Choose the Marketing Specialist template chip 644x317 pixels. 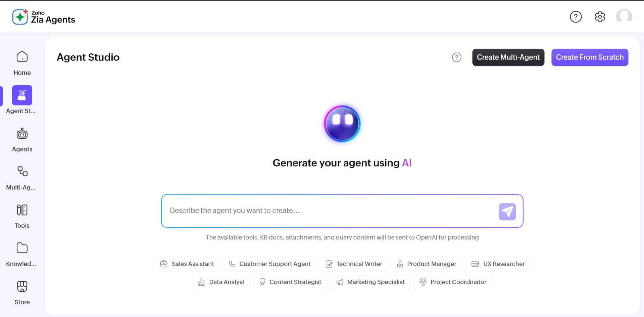pyautogui.click(x=370, y=282)
